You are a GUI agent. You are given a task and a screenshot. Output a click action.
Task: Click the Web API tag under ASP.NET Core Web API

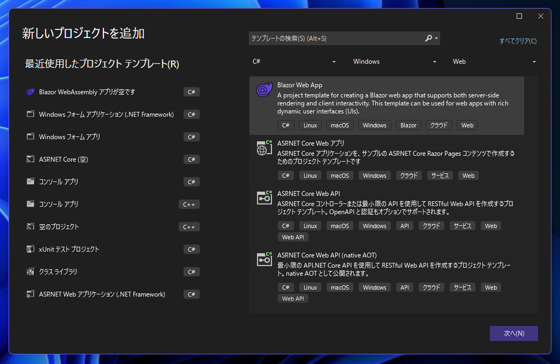(293, 237)
